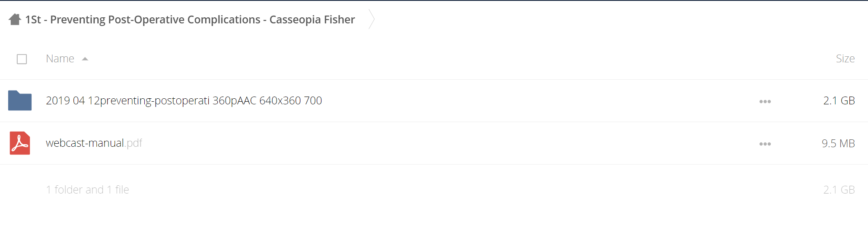The width and height of the screenshot is (868, 226).
Task: Toggle the select-all checkbox
Action: 22,59
